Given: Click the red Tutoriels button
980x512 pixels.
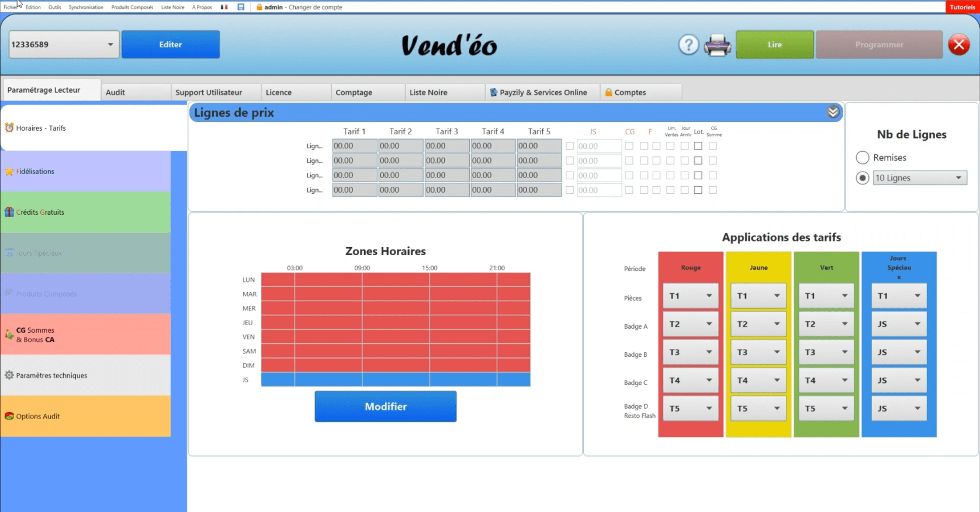Looking at the screenshot, I should 962,7.
